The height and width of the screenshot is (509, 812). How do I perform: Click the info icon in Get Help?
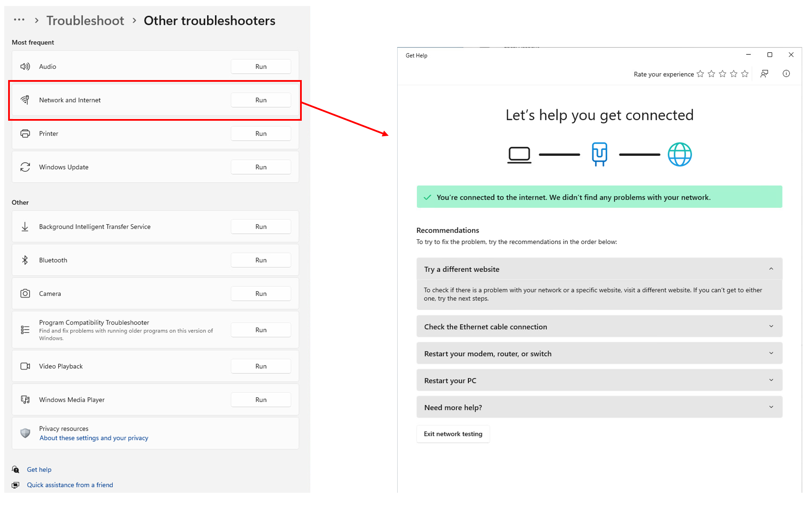tap(786, 74)
